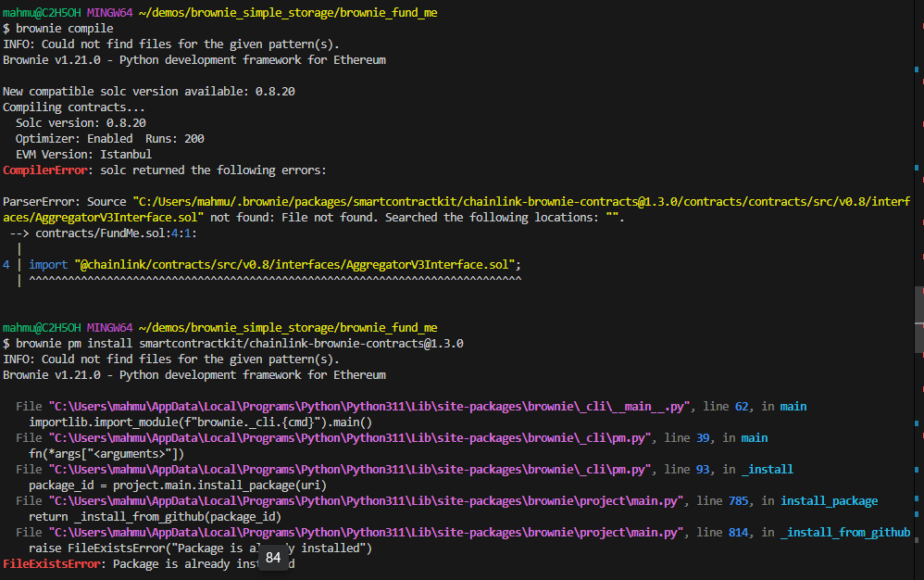Screen dimensions: 924x580
Task: Click the 'importlib.import_module' code line
Action: [200, 422]
